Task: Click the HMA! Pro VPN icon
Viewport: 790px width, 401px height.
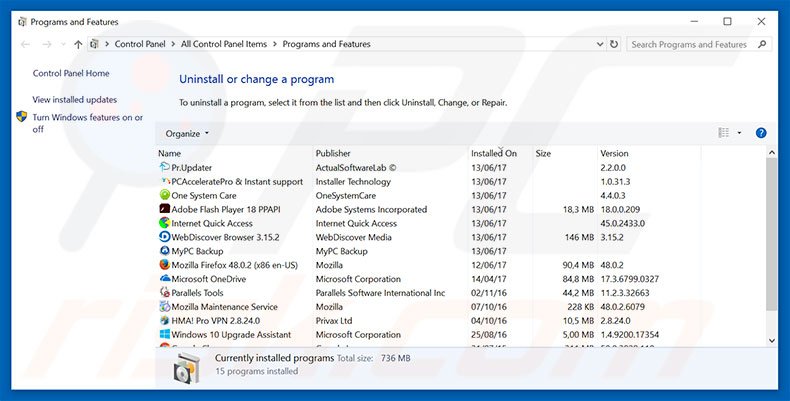Action: point(164,320)
